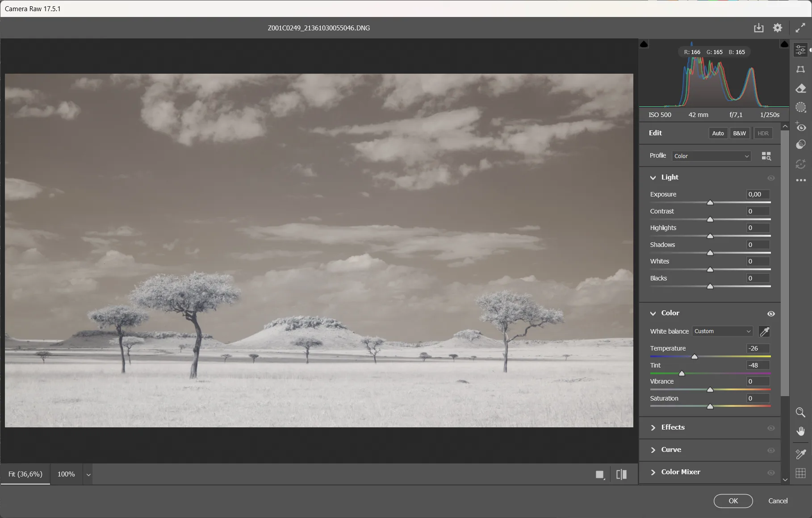The width and height of the screenshot is (812, 518).
Task: Choose the Healing eraser tool
Action: click(800, 88)
